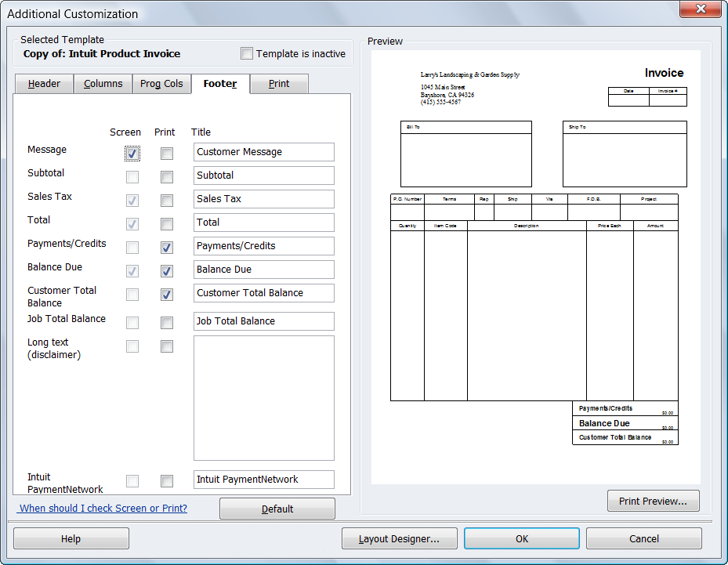Edit the Balance Due title field
The image size is (728, 565).
263,270
